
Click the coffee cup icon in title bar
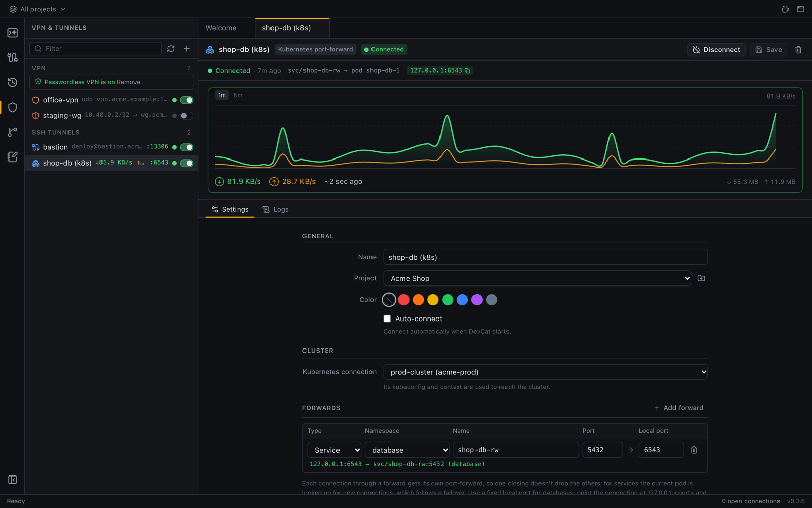785,9
